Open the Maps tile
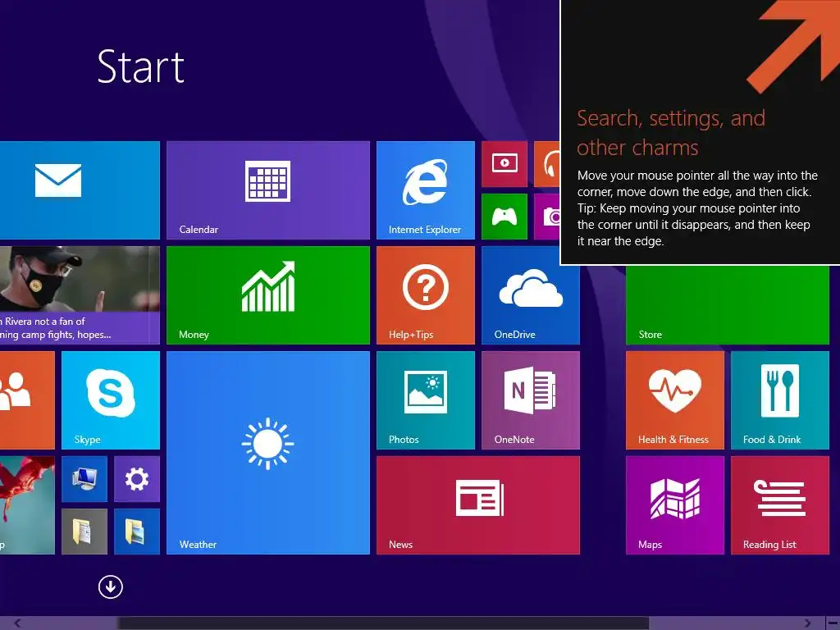Screen dimensions: 840x630 tap(675, 505)
